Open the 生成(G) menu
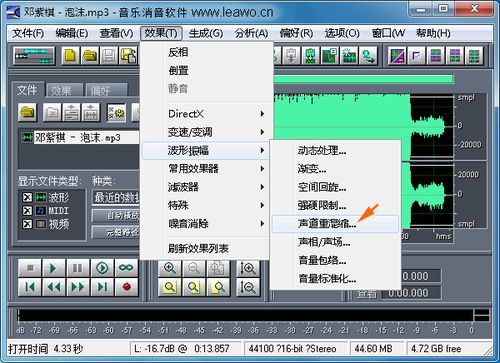 pyautogui.click(x=206, y=33)
